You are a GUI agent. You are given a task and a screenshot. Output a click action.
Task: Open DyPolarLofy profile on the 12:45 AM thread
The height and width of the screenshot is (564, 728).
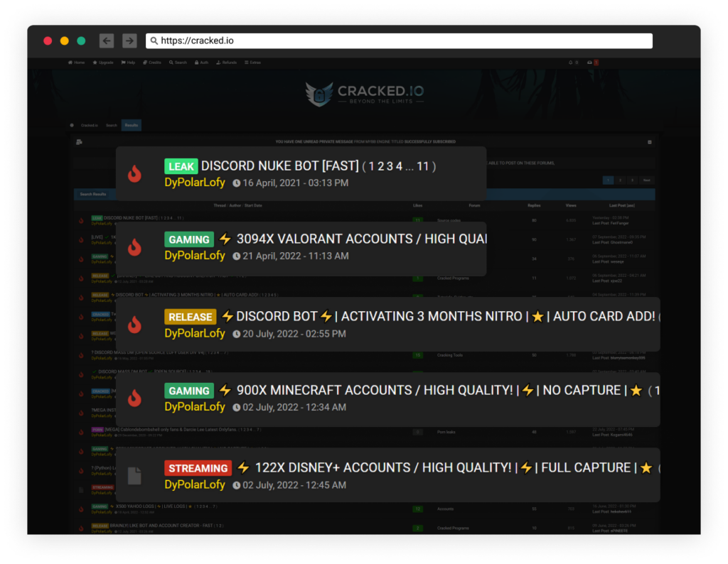tap(195, 484)
